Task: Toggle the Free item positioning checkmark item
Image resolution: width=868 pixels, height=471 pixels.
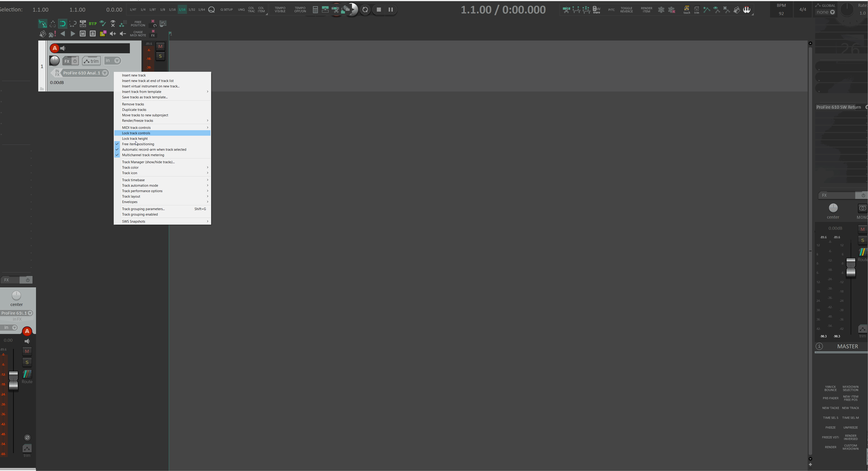Action: 138,144
